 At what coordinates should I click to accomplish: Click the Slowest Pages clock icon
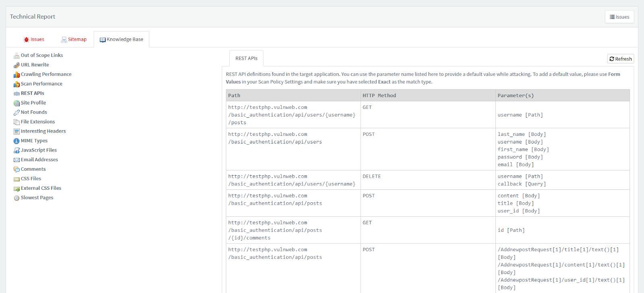[17, 198]
